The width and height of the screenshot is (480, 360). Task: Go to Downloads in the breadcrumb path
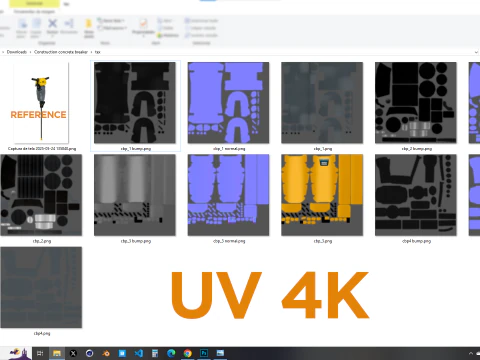17,52
